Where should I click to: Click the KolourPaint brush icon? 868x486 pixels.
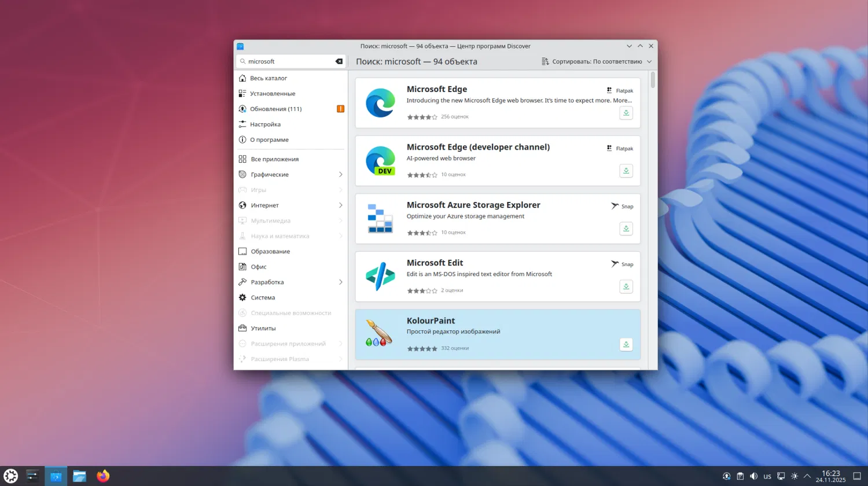[x=379, y=334]
